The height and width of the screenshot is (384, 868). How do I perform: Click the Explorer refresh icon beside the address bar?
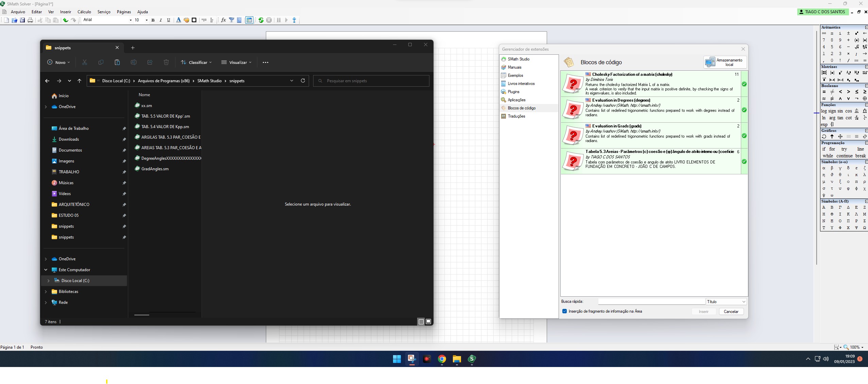(x=303, y=81)
